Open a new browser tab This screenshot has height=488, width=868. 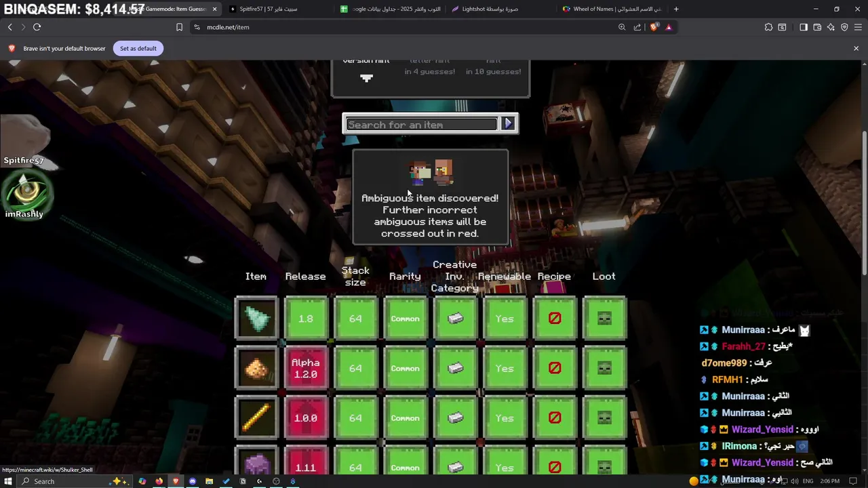pyautogui.click(x=675, y=9)
